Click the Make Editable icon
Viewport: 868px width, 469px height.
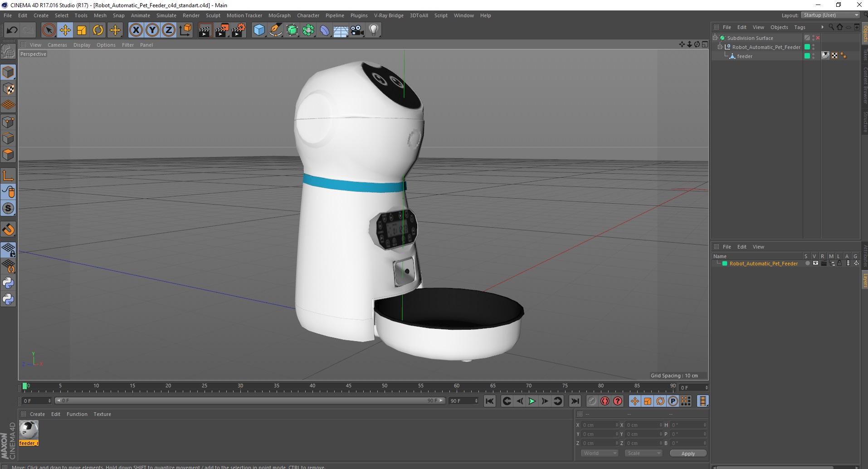[8, 52]
